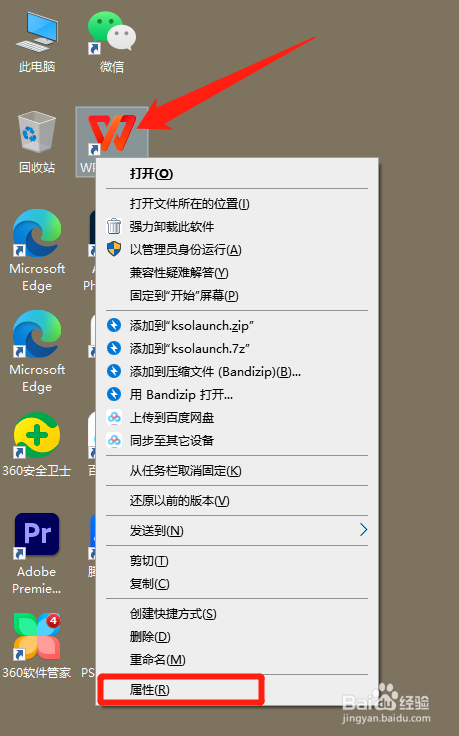Choose 从任务栏取消固定(K)
459x736 pixels.
click(237, 470)
